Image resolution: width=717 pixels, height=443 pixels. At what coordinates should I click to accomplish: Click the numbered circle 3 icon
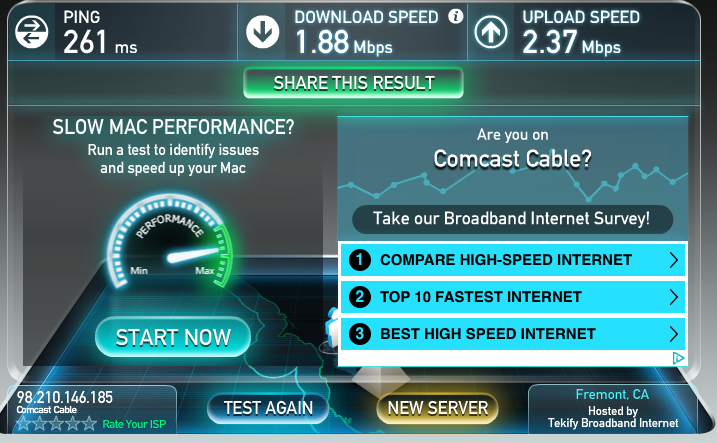(360, 334)
